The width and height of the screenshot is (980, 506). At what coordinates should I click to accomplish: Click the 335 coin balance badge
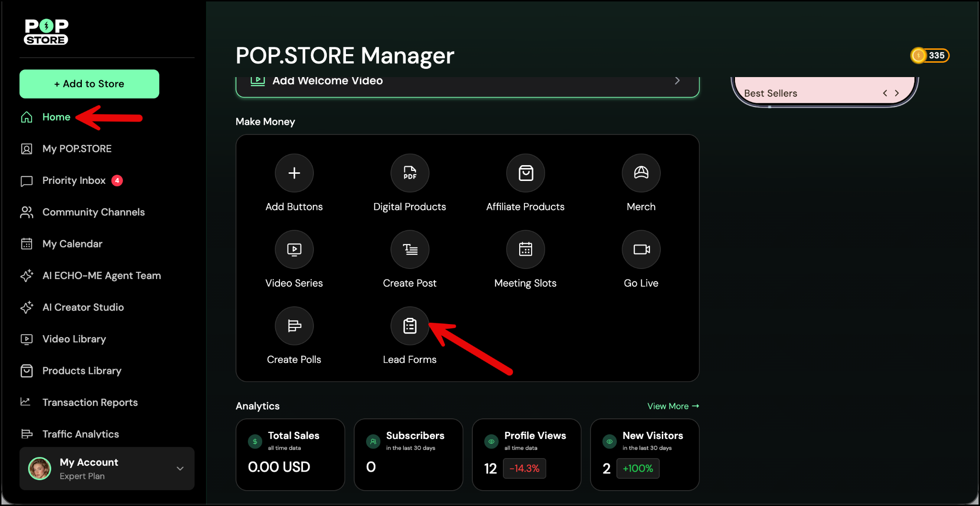930,56
